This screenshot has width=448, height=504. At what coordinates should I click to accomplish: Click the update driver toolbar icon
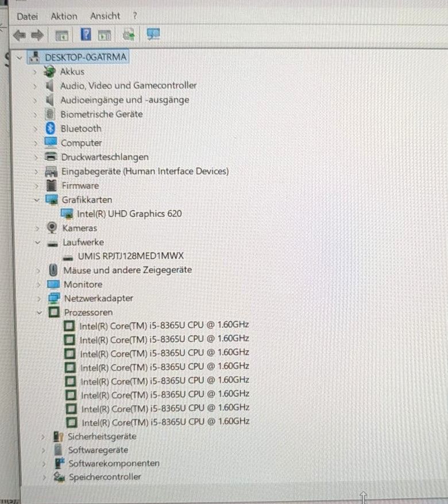(x=129, y=34)
